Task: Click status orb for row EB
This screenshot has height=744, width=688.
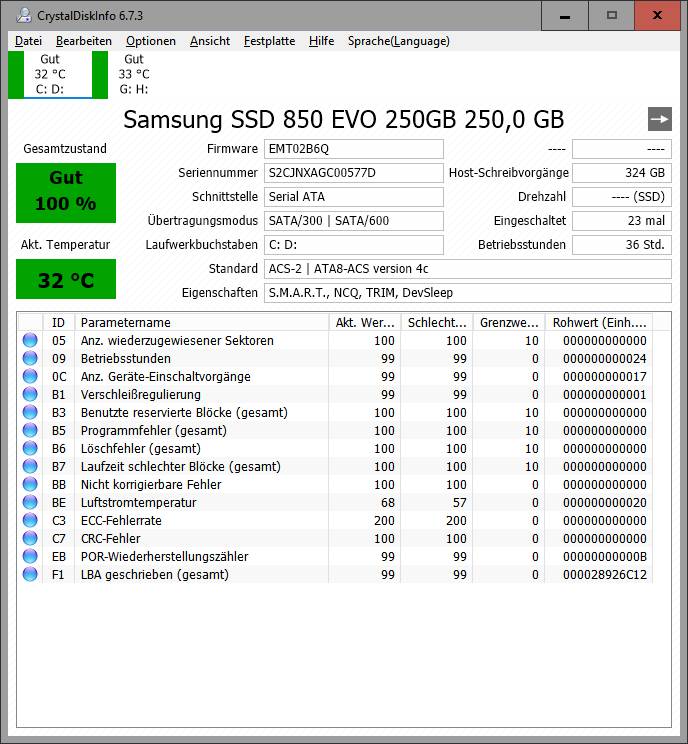Action: point(30,557)
